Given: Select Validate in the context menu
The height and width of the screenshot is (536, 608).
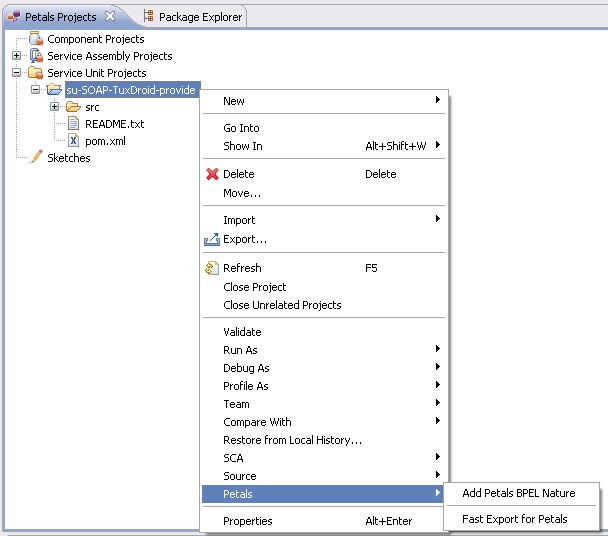Looking at the screenshot, I should [242, 332].
